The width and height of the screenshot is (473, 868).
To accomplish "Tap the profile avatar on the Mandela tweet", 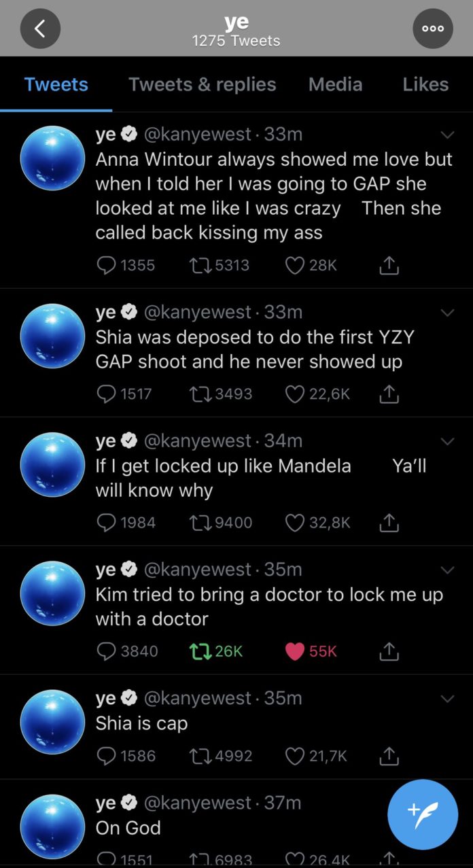I will point(52,465).
